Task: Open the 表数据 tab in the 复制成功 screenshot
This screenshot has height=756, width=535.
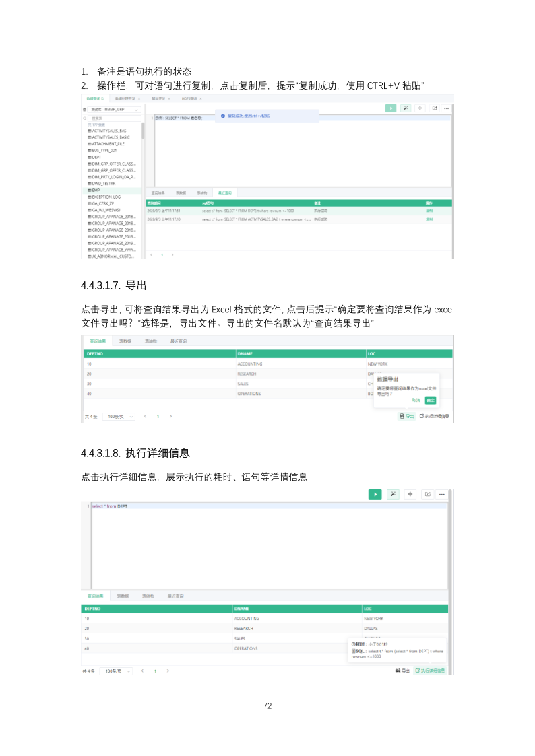Action: pyautogui.click(x=181, y=193)
